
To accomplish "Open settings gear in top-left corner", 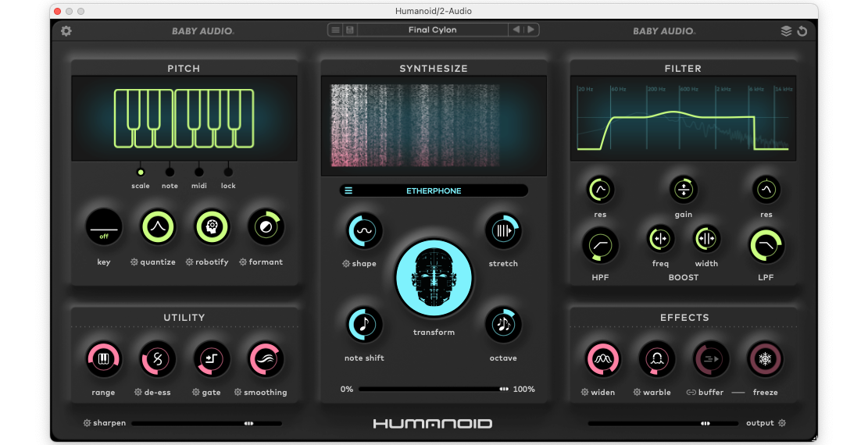I will point(66,31).
